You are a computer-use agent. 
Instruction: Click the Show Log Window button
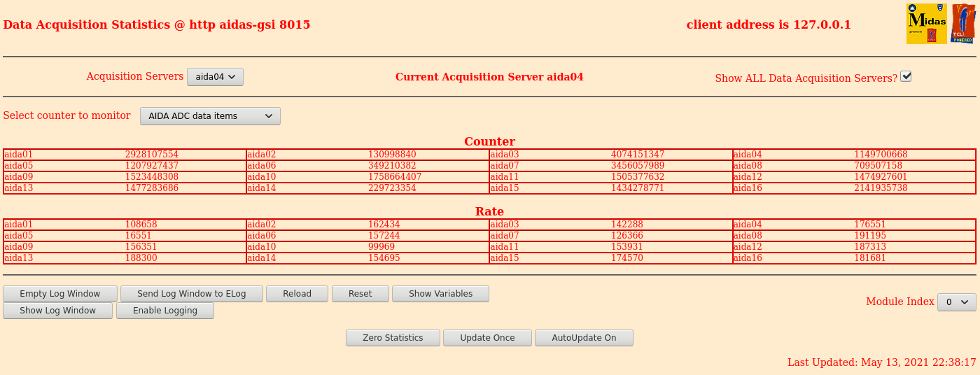click(x=57, y=311)
